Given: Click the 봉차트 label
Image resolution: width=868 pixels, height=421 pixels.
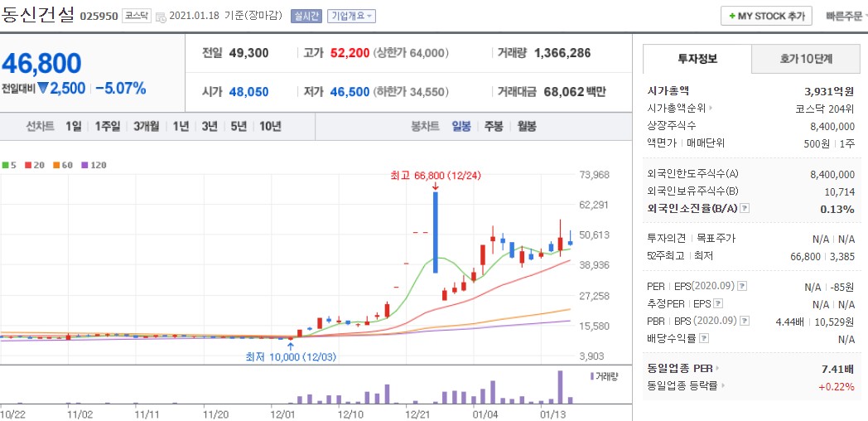Looking at the screenshot, I should (425, 126).
